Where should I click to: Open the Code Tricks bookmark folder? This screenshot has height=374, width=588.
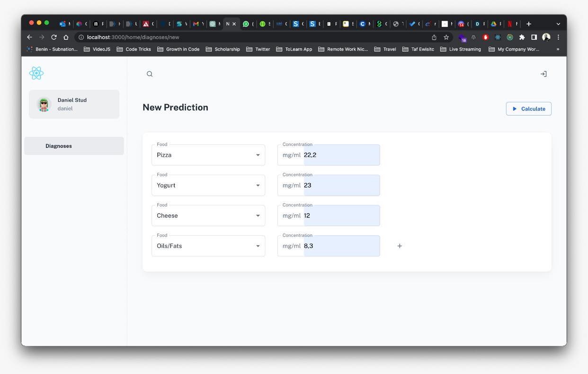click(134, 49)
